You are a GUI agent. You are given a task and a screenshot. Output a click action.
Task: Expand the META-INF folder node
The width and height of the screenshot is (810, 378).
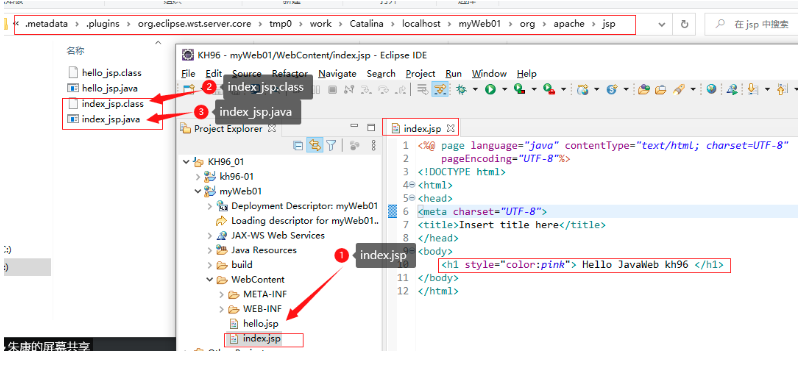coord(221,294)
